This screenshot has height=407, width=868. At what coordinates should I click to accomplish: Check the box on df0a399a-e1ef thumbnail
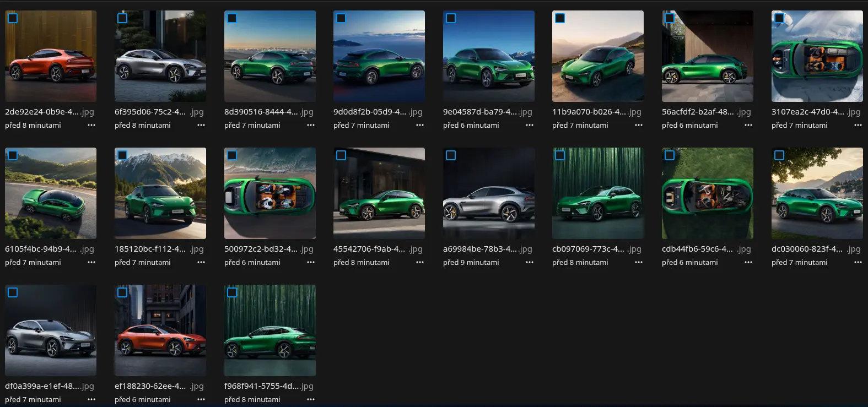pyautogui.click(x=13, y=292)
